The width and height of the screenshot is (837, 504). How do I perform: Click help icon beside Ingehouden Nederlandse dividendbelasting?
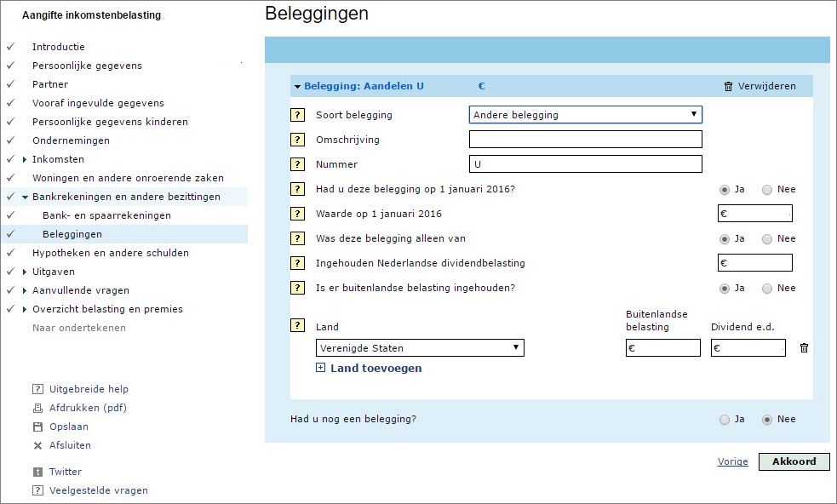tap(298, 263)
